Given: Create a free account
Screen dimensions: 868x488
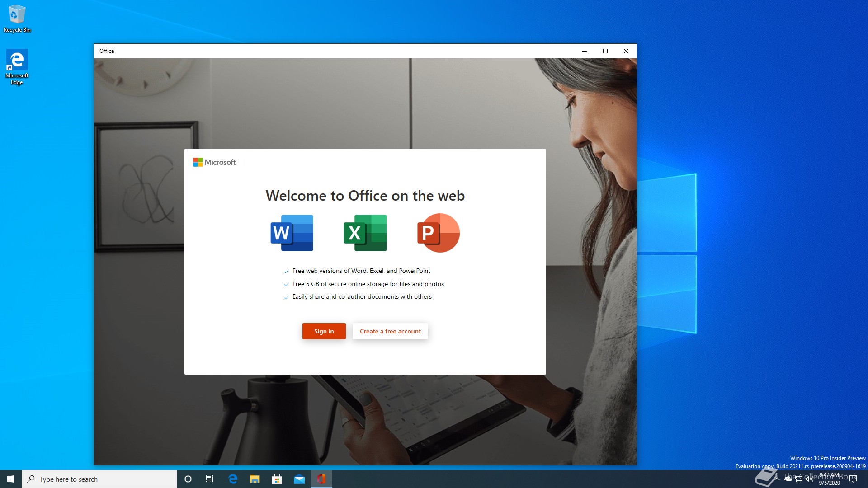Looking at the screenshot, I should (x=390, y=331).
